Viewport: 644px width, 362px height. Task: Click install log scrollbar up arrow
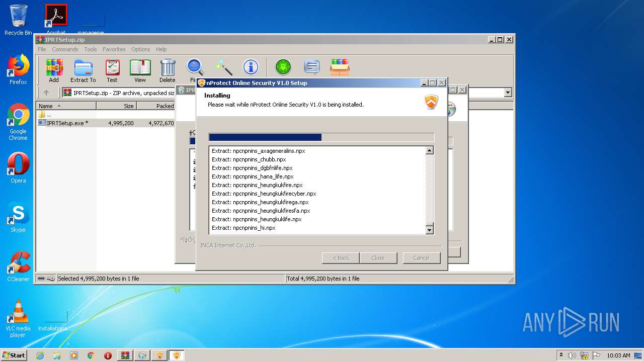(429, 150)
